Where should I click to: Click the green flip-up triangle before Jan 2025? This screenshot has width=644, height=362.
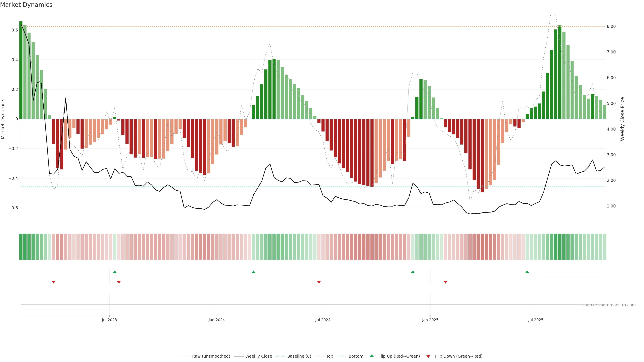pos(413,272)
